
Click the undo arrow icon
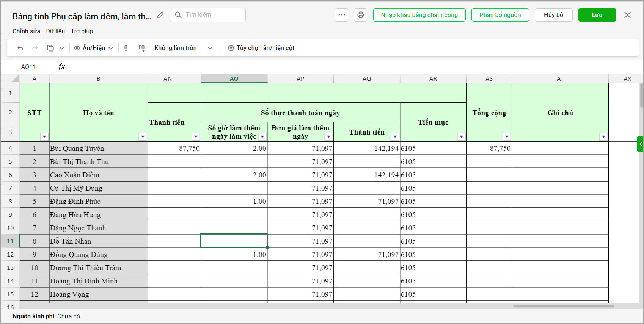tap(20, 48)
